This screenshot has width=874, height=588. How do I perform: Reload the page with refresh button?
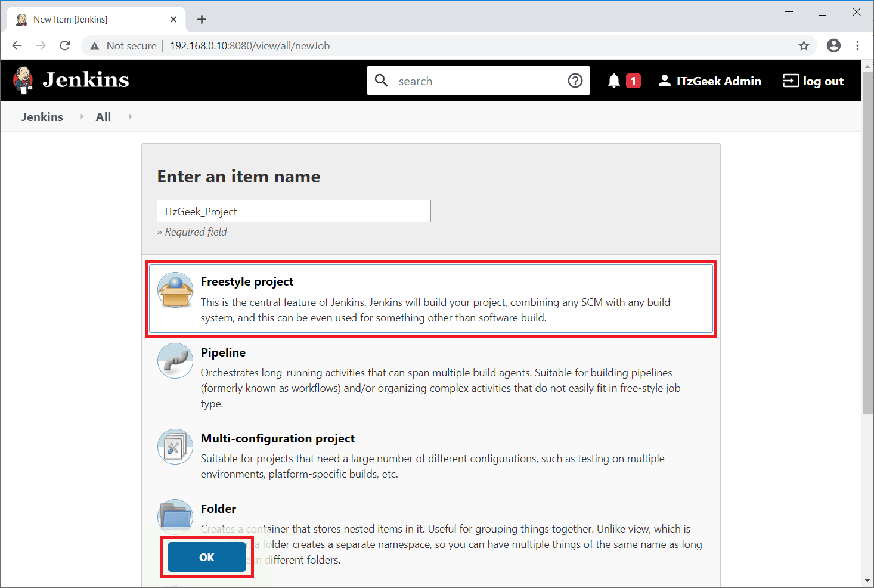pyautogui.click(x=65, y=45)
